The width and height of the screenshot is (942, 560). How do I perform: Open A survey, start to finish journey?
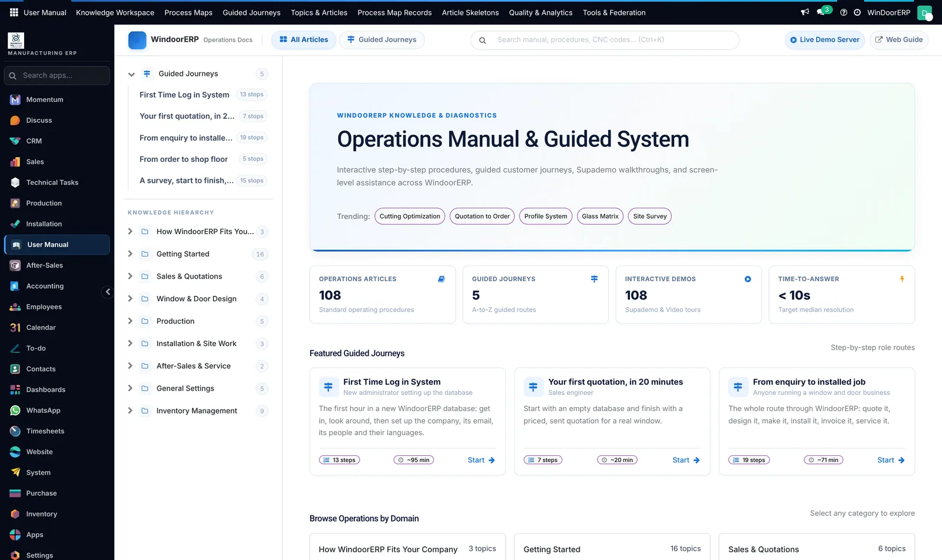coord(203,181)
